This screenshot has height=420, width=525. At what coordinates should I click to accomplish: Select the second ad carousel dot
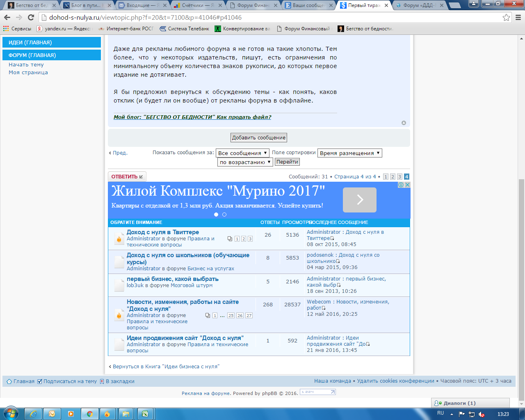tap(224, 215)
